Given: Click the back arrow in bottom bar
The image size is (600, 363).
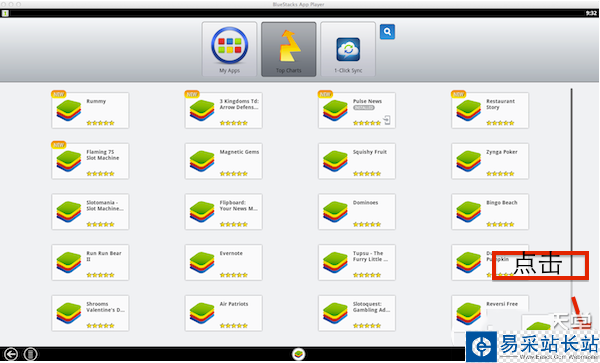Looking at the screenshot, I should tap(11, 354).
